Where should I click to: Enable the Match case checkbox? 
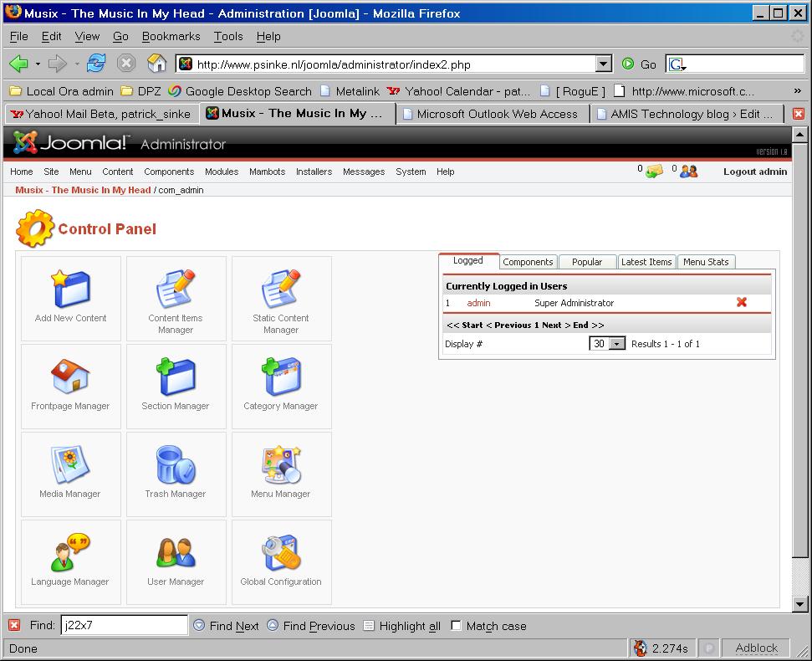[x=456, y=626]
